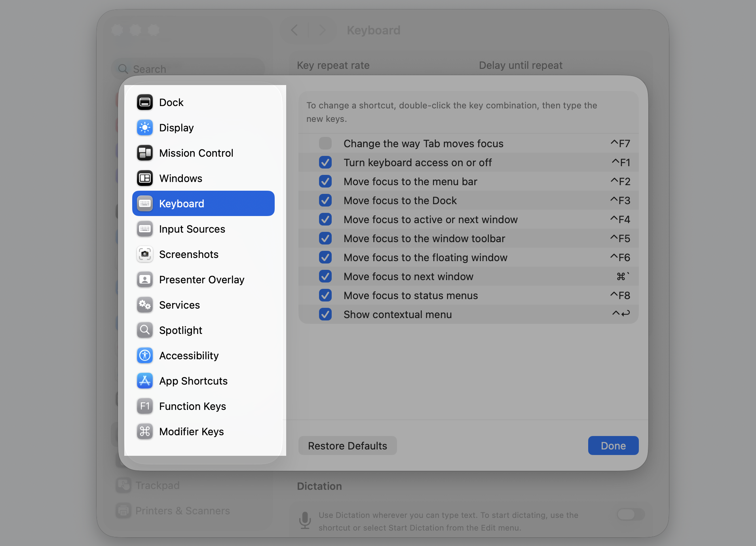Click the ^F4 shortcut key combination
Image resolution: width=756 pixels, height=546 pixels.
[x=620, y=219]
